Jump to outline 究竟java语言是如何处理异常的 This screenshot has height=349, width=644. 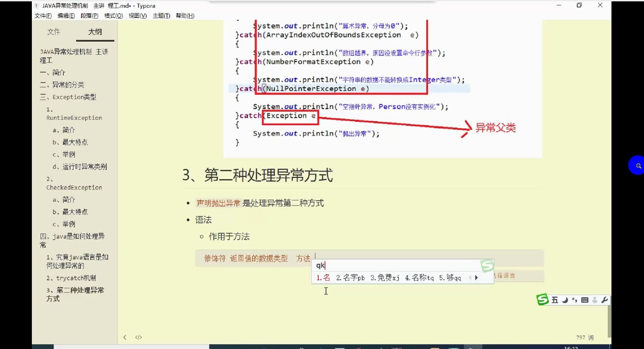pos(77,261)
